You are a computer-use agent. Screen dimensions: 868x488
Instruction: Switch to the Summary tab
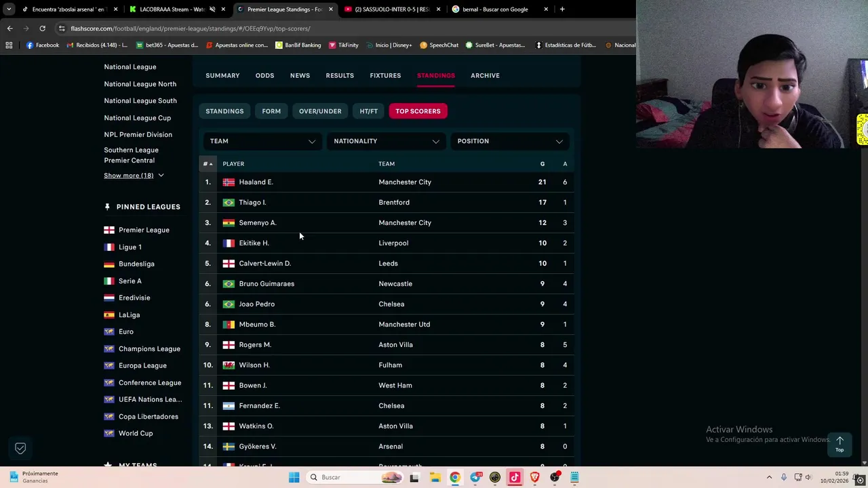click(x=222, y=75)
